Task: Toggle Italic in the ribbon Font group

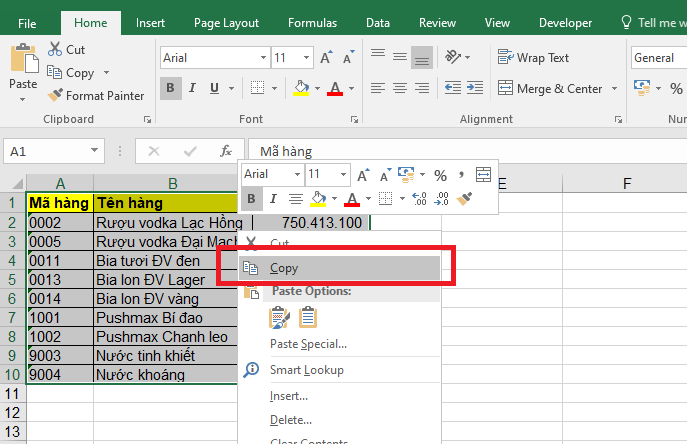Action: [x=194, y=88]
